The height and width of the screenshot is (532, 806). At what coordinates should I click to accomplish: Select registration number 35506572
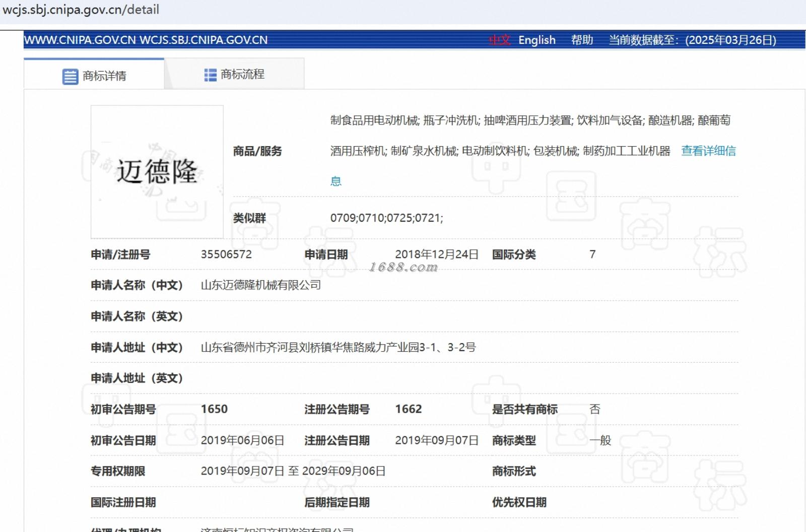click(226, 254)
